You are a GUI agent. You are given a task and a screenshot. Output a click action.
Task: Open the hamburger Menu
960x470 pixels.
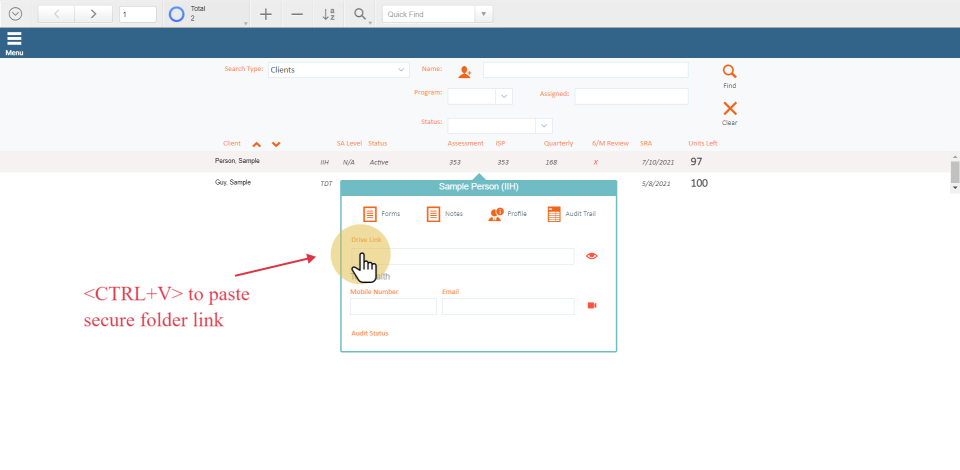14,41
